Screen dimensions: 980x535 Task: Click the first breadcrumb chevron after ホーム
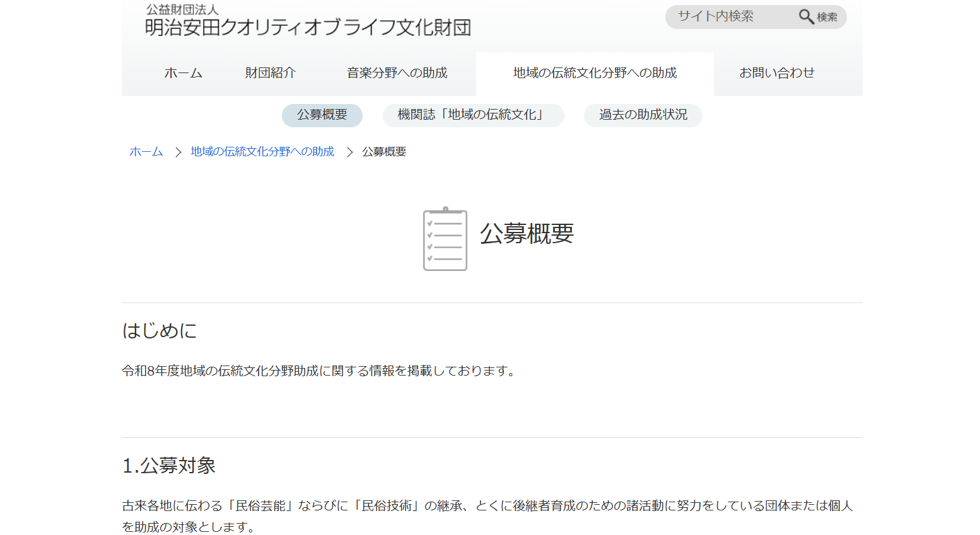point(178,152)
